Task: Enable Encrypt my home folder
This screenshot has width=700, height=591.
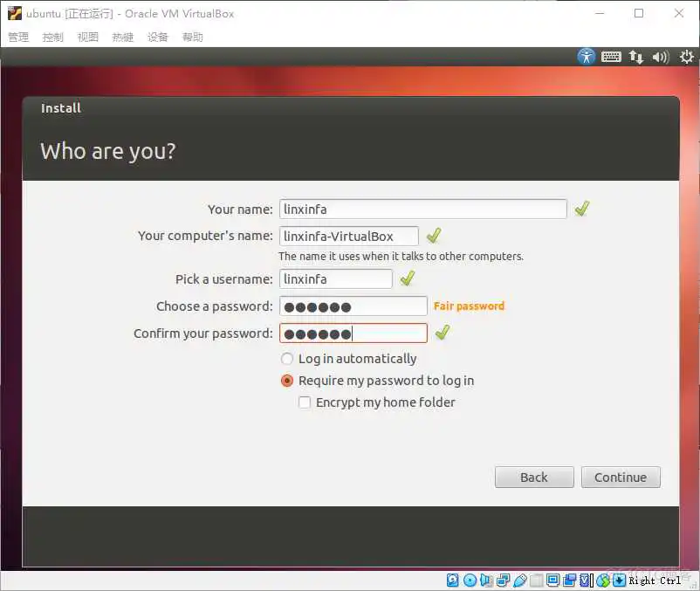Action: (305, 402)
